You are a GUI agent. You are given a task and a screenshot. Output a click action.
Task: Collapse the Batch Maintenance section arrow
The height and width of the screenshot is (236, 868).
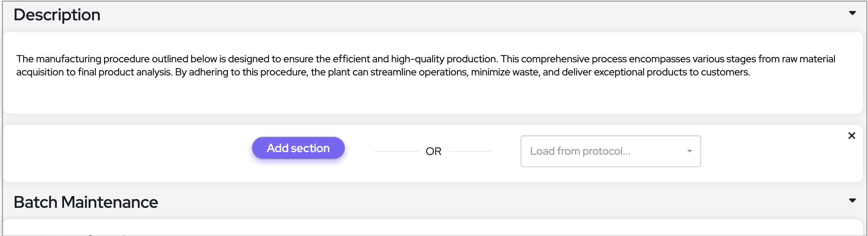click(852, 201)
